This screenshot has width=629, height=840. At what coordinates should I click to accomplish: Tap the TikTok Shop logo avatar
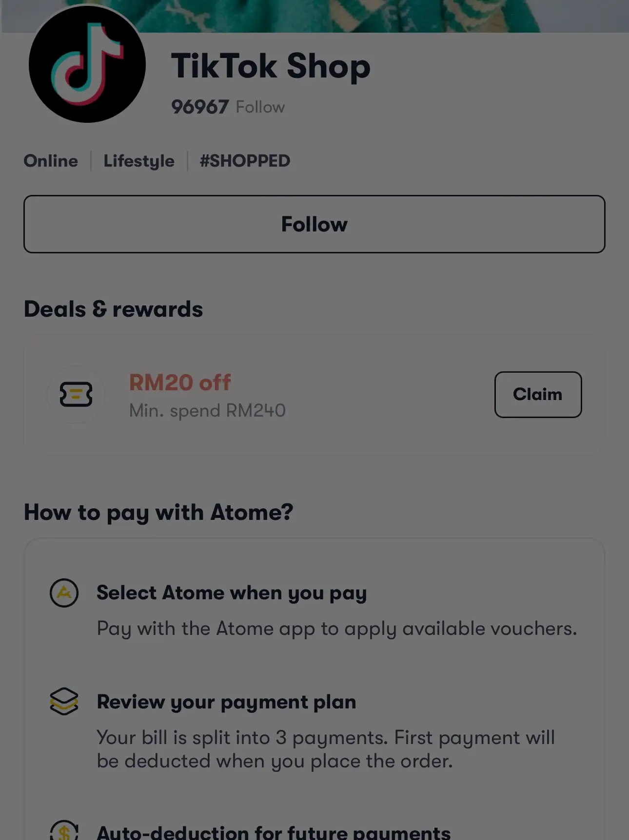click(87, 64)
